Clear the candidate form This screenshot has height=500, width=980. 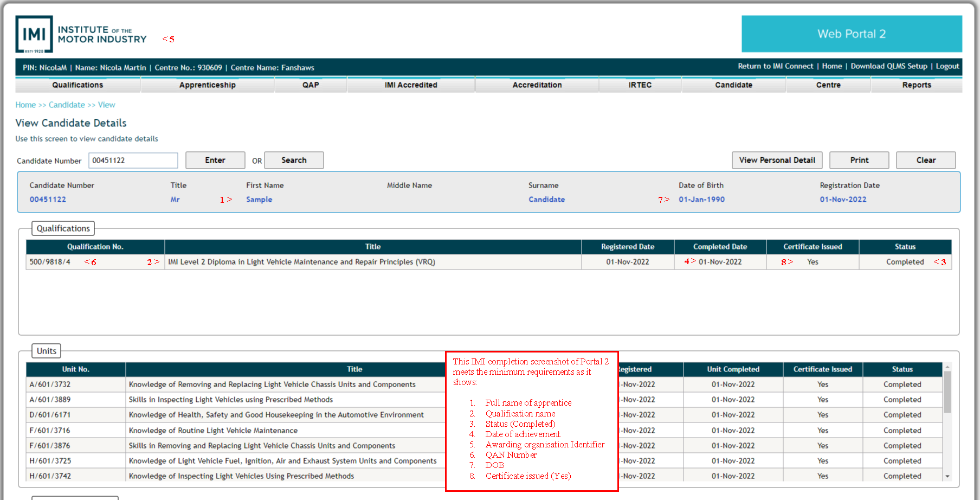point(926,161)
